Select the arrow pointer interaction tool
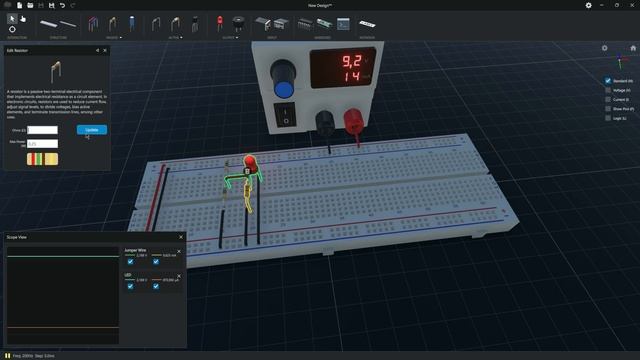Screen dimensions: 640x360 point(12,18)
